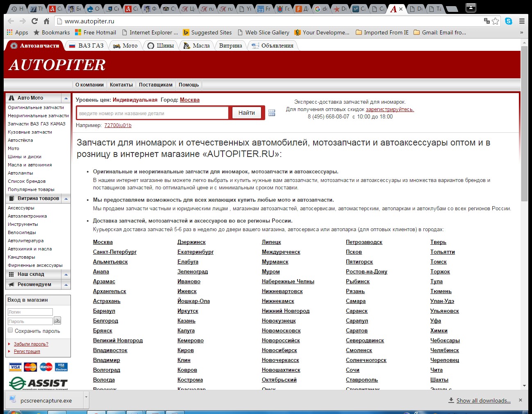
Task: Open the Забыли пароль? link
Action: click(x=31, y=344)
